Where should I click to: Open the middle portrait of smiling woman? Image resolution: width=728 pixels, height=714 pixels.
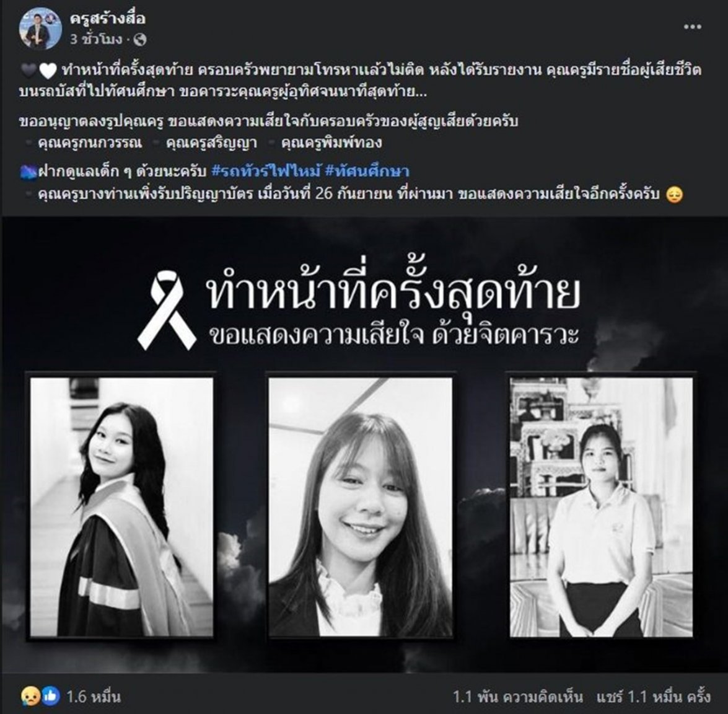361,507
